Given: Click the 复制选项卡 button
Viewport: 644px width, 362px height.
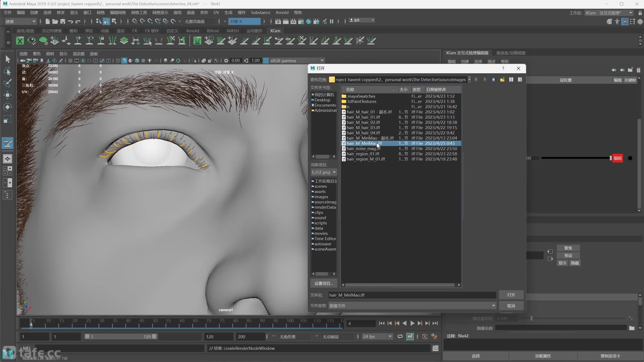Looking at the screenshot, I should pos(610,356).
